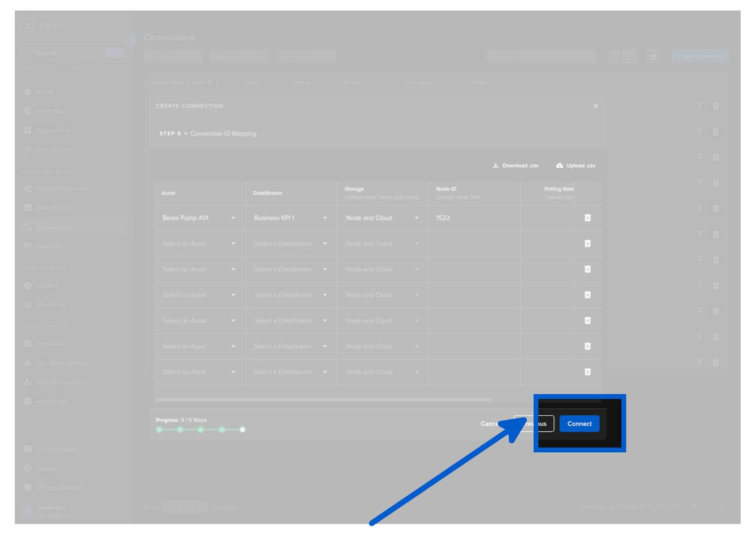Image resolution: width=756 pixels, height=535 pixels.
Task: Open the Business KPI 1 datastream dropdown
Action: click(x=325, y=218)
